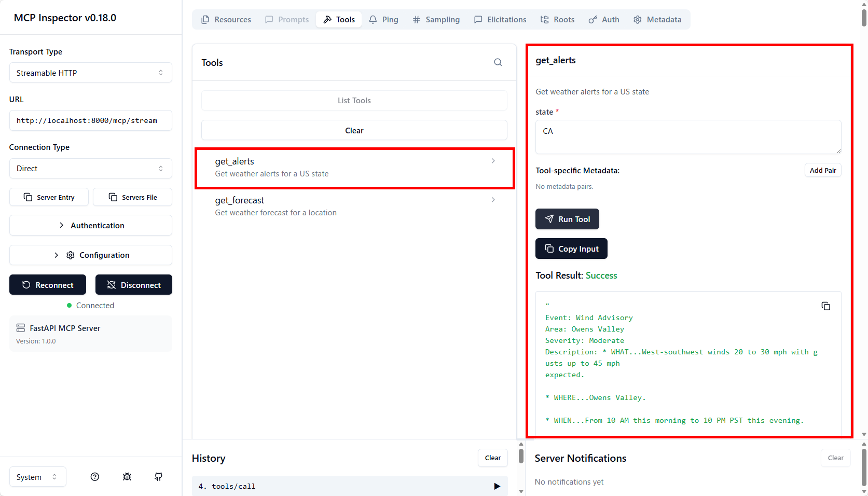The width and height of the screenshot is (868, 496).
Task: Copy the tool result output
Action: [825, 306]
